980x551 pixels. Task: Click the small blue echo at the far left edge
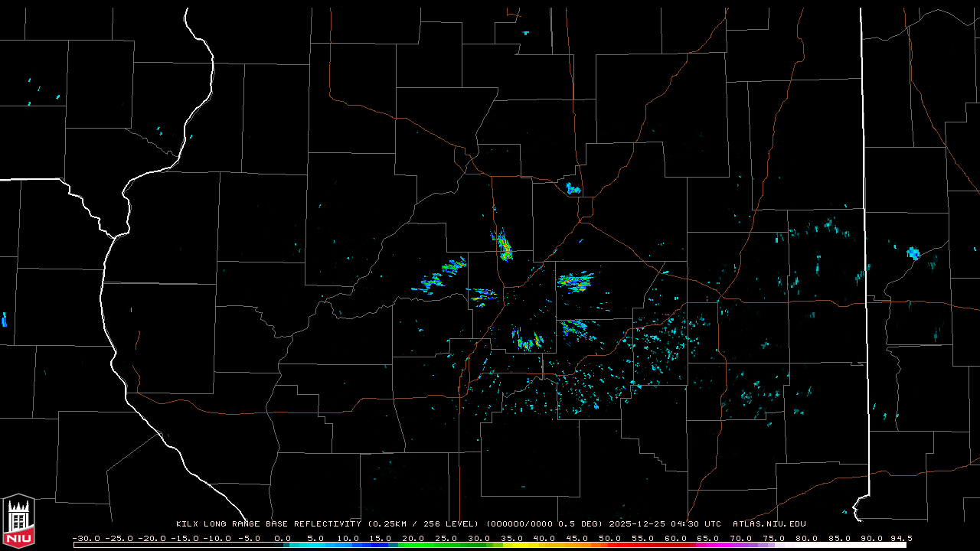4,319
